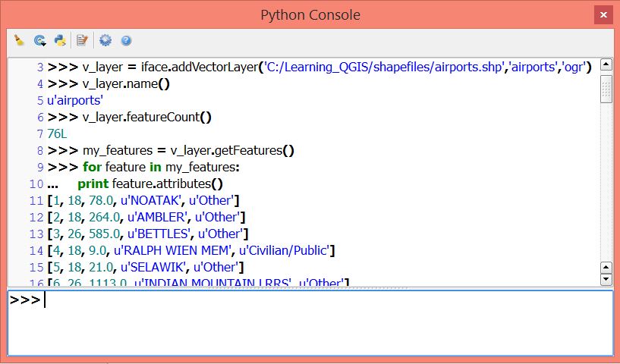
Task: Click the print feature.attributes() line
Action: [x=150, y=184]
